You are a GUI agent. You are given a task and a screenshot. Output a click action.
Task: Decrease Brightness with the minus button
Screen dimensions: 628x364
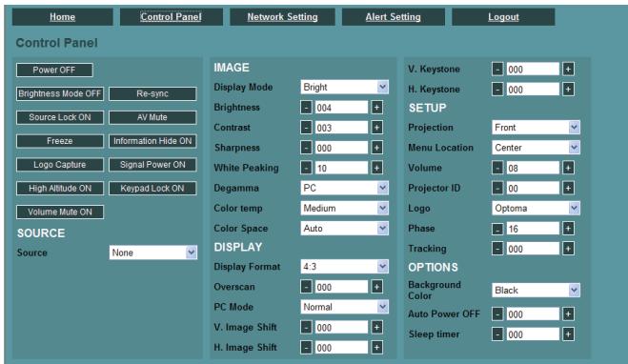tap(306, 108)
